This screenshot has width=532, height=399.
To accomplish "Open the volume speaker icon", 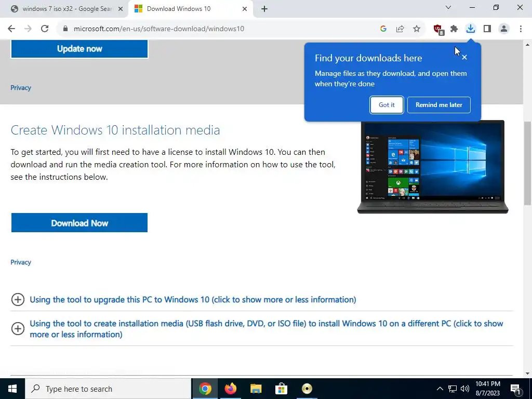I will [465, 389].
